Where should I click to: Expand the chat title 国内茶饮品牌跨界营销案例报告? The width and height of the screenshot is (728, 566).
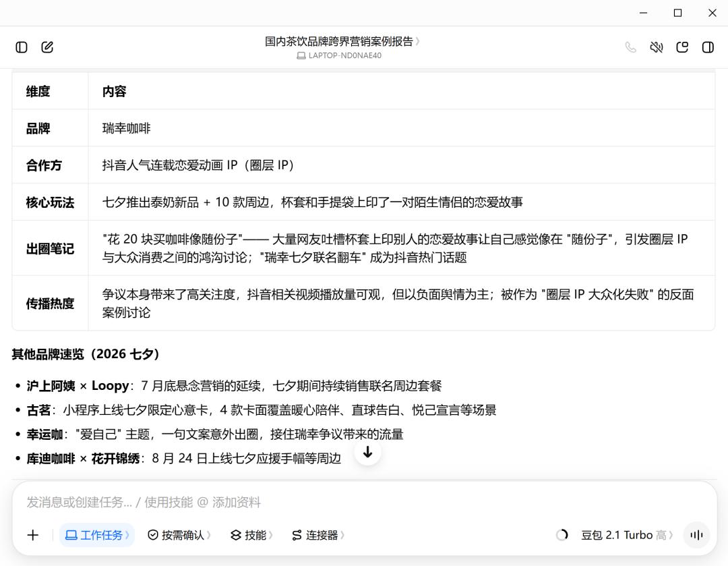342,41
